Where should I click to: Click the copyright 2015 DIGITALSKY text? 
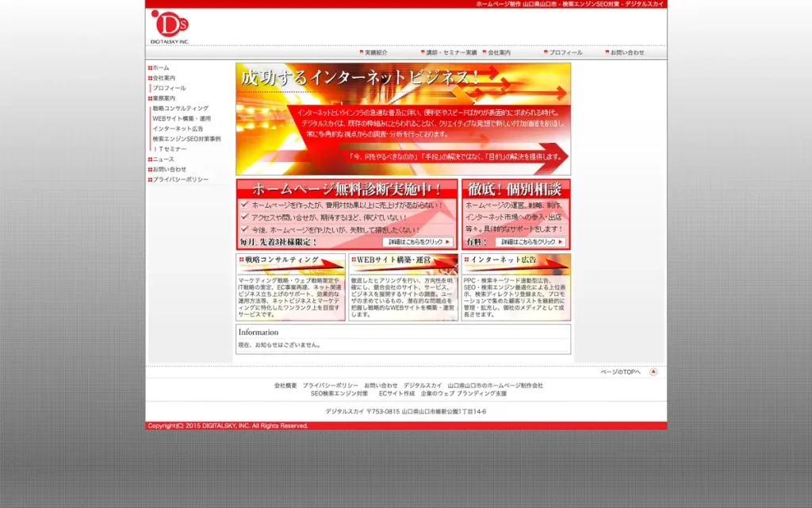point(228,425)
